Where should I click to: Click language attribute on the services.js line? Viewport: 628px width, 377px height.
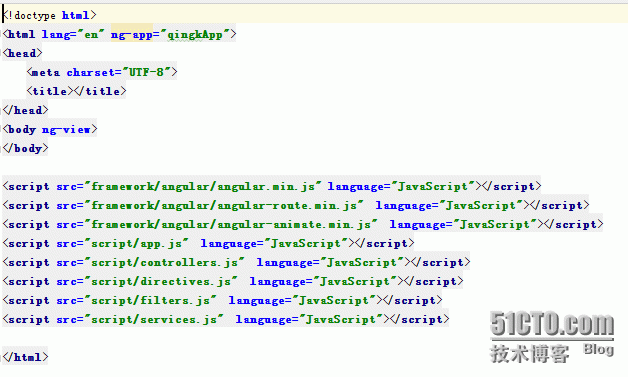point(310,320)
